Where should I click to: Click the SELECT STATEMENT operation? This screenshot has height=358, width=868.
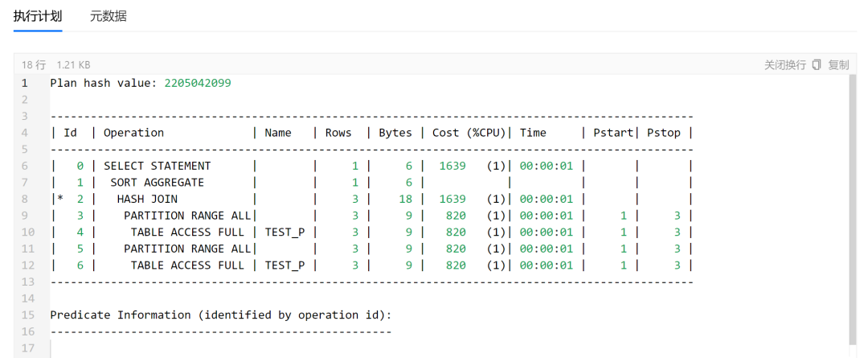coord(158,166)
